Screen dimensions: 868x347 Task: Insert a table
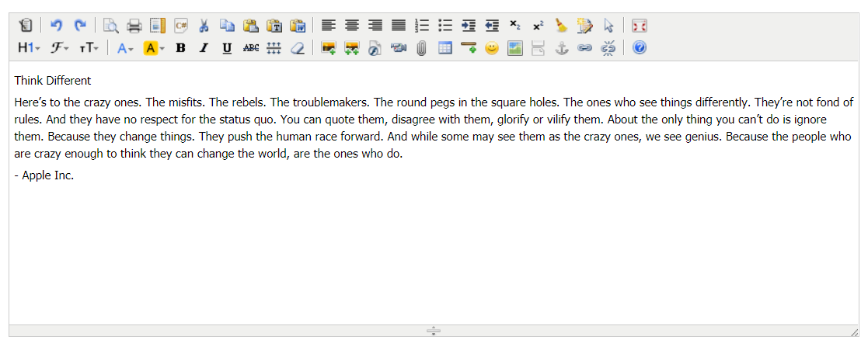[445, 48]
